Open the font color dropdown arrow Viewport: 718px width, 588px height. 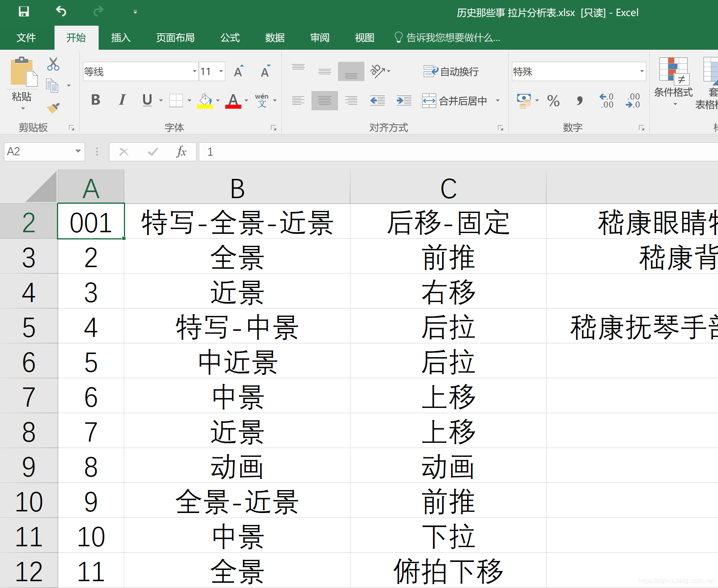click(247, 101)
